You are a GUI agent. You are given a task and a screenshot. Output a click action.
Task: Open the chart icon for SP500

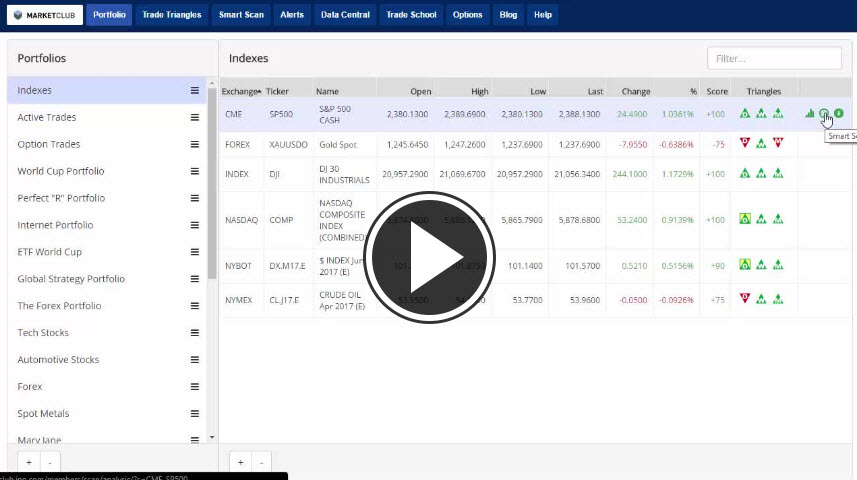(810, 114)
